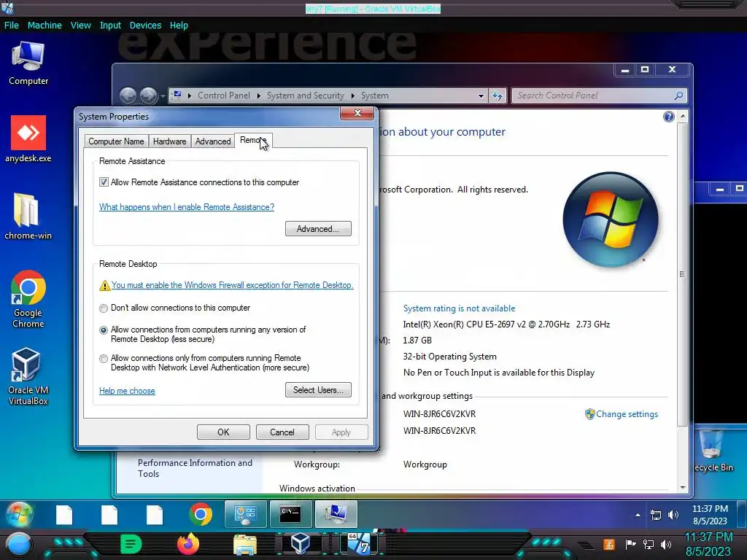Click the Select Users... button

tap(318, 390)
